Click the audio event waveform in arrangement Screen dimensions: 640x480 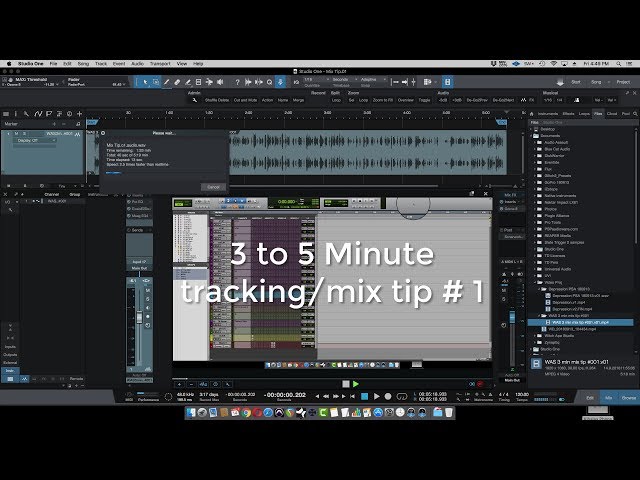[367, 153]
